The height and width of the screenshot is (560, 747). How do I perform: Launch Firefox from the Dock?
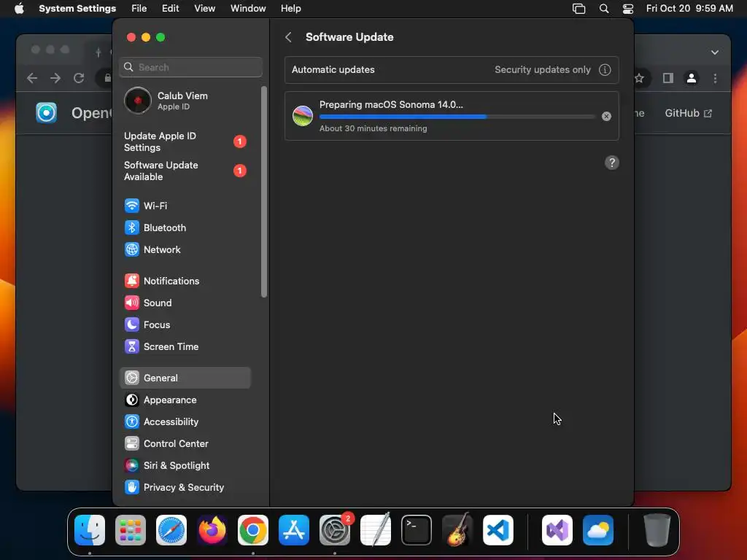click(212, 530)
